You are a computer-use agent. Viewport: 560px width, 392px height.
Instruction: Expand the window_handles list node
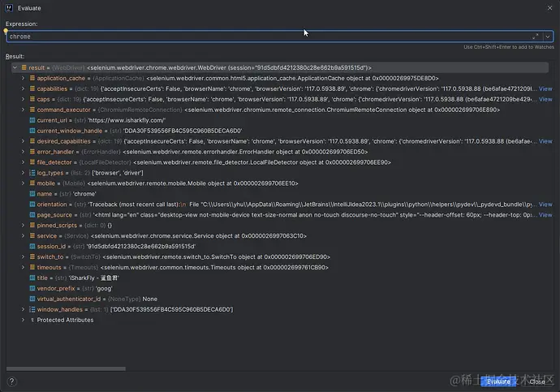point(23,309)
